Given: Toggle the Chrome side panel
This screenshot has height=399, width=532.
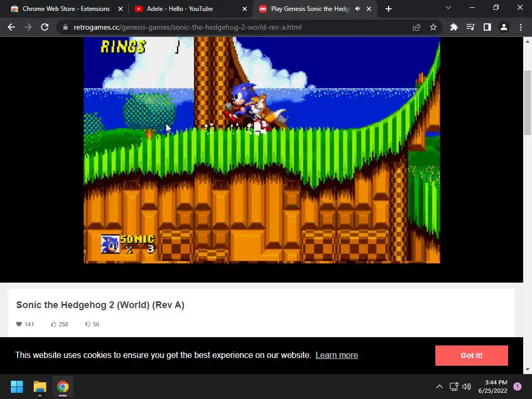Looking at the screenshot, I should 487,27.
